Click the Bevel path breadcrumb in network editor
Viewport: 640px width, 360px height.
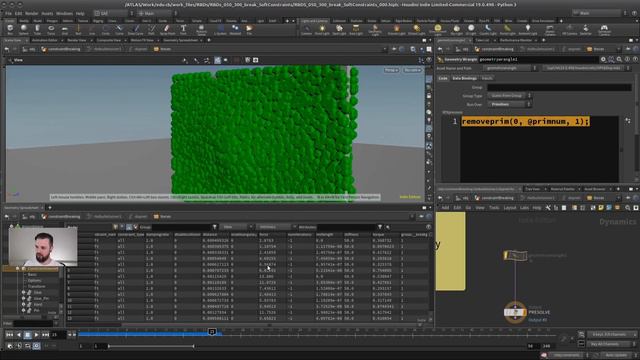coord(595,198)
